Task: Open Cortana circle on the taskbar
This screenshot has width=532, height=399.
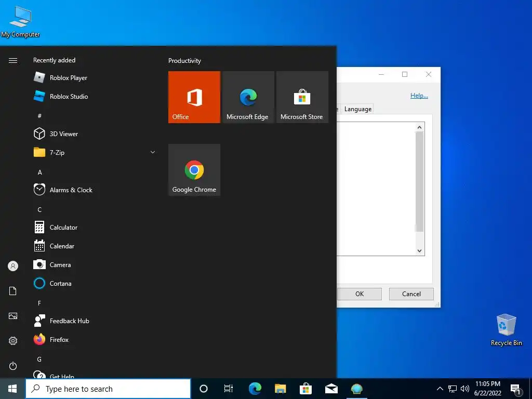Action: (x=203, y=389)
